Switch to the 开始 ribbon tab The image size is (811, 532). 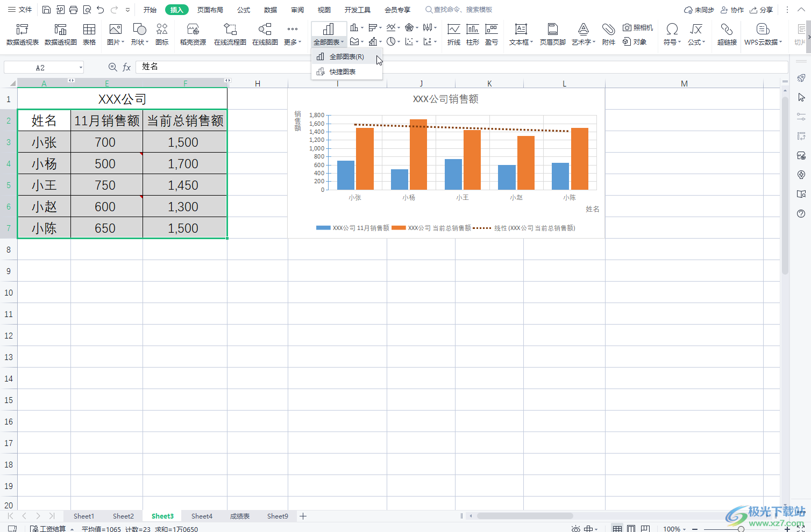tap(150, 10)
